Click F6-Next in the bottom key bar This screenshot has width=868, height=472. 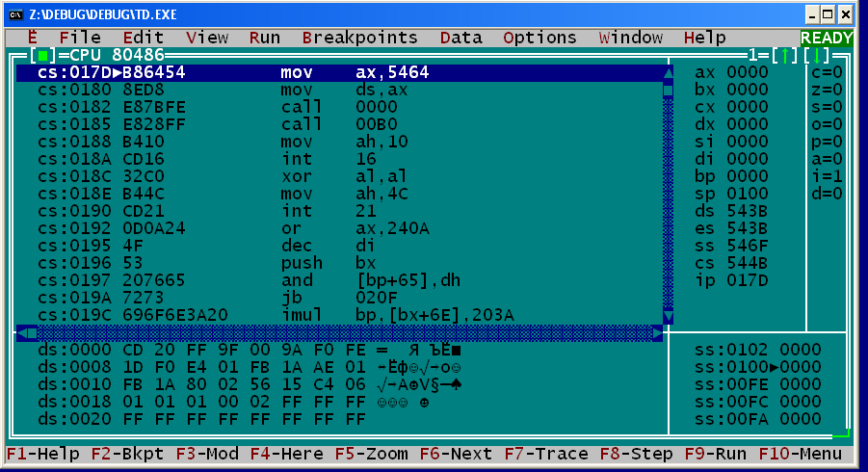click(x=456, y=455)
